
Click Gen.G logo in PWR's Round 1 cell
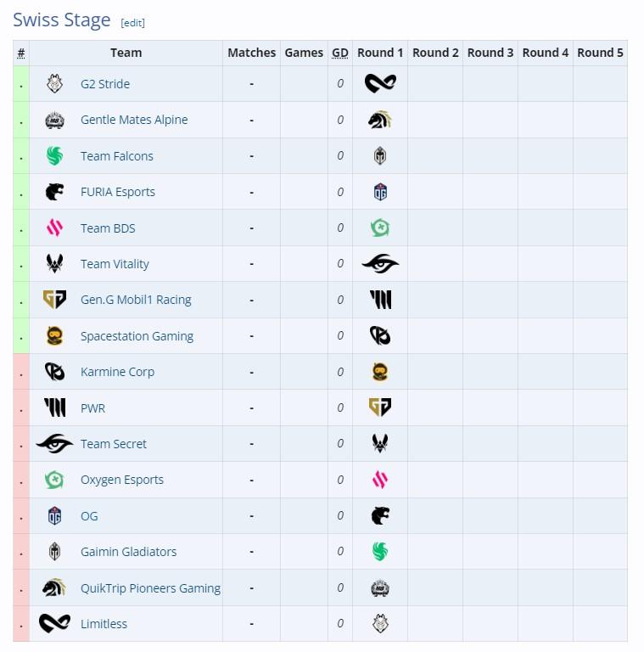(380, 407)
